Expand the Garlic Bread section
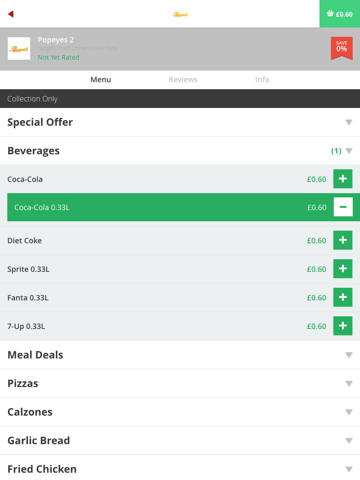 point(180,440)
